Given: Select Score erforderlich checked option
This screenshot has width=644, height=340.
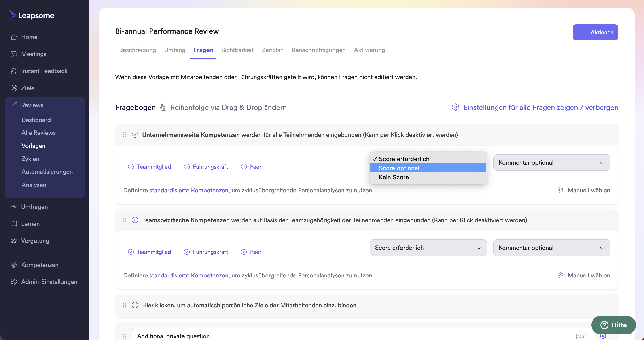Looking at the screenshot, I should click(x=428, y=159).
